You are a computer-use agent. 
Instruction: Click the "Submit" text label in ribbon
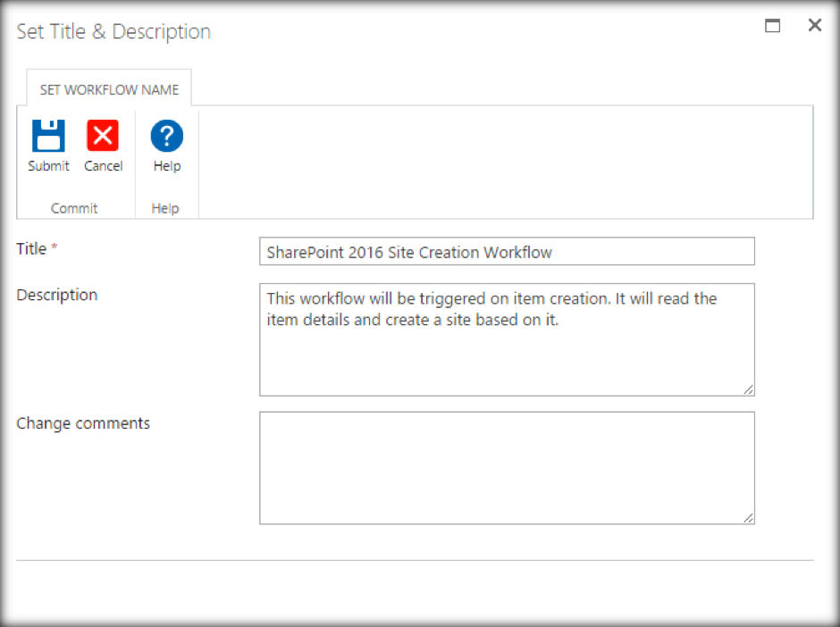click(x=48, y=166)
